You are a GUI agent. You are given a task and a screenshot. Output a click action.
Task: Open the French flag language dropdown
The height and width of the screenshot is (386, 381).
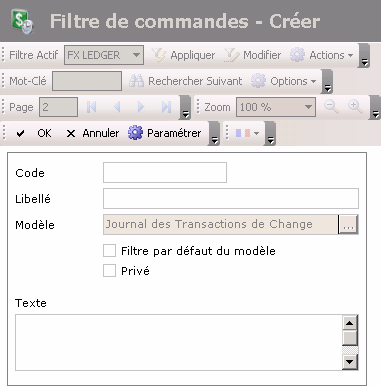click(247, 133)
